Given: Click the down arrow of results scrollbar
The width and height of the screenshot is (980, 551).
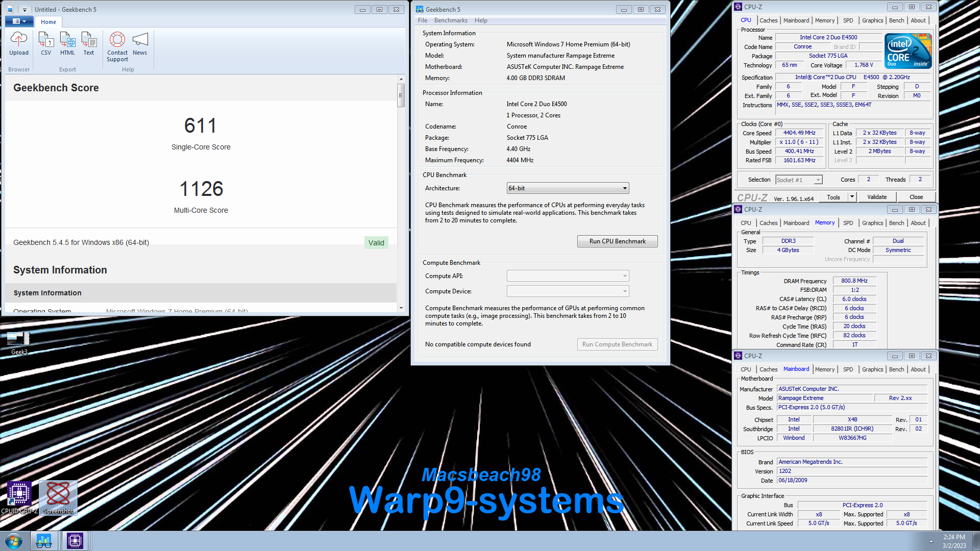Looking at the screenshot, I should point(401,308).
